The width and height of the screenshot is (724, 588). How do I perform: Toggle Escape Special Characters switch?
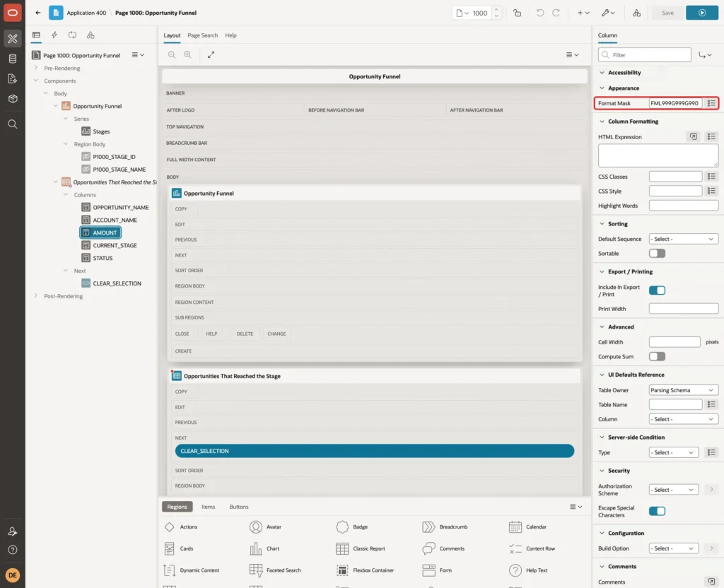[x=657, y=512]
